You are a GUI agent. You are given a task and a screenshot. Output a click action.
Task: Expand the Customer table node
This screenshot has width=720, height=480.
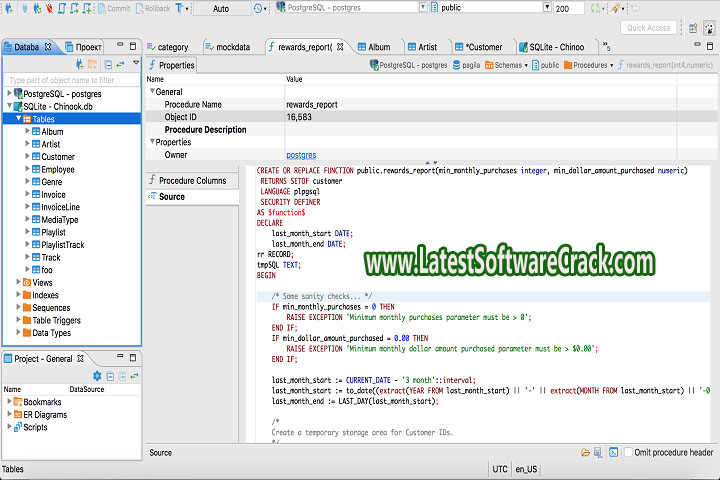click(27, 157)
